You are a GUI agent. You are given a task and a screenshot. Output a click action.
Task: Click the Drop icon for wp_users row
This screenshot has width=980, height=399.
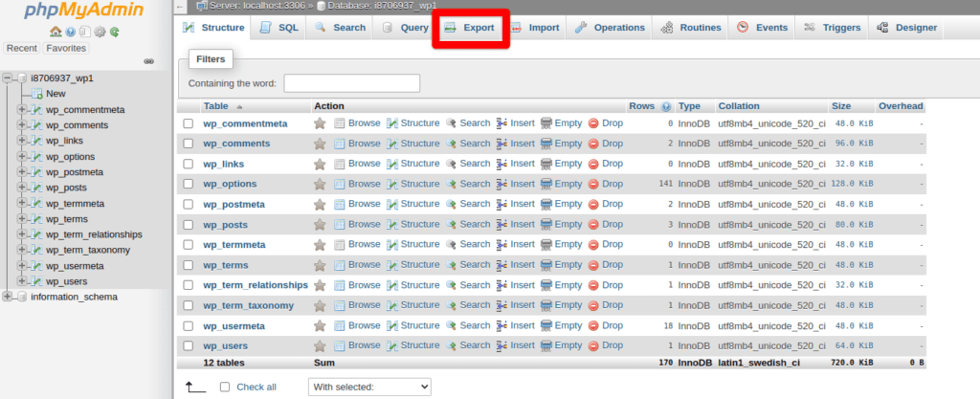click(x=593, y=346)
